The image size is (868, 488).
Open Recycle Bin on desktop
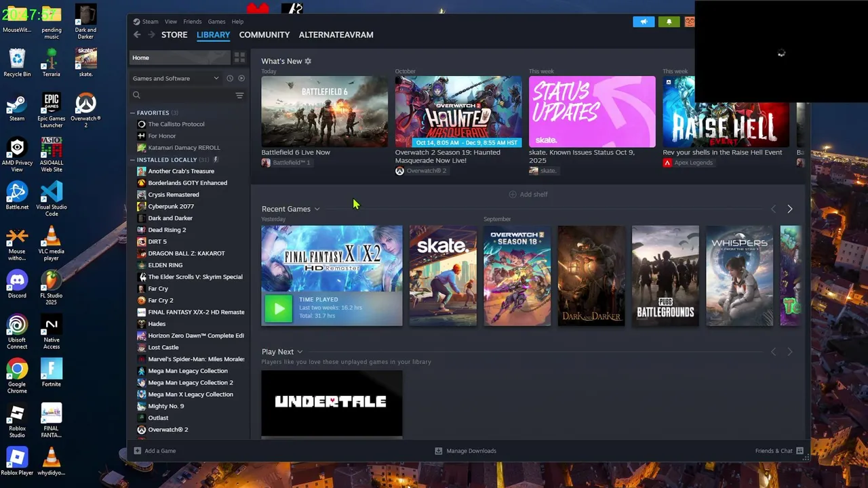[17, 62]
